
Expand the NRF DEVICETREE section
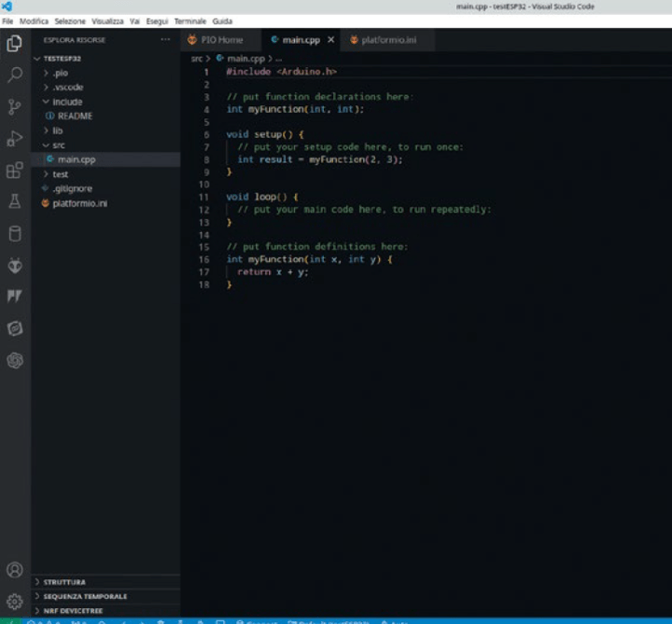pos(73,610)
